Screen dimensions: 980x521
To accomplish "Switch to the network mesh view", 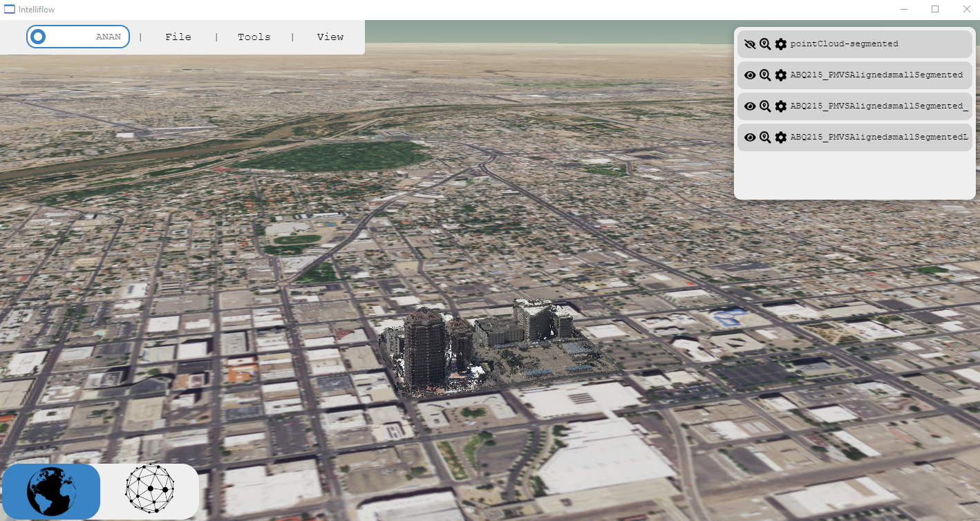I will tap(150, 490).
